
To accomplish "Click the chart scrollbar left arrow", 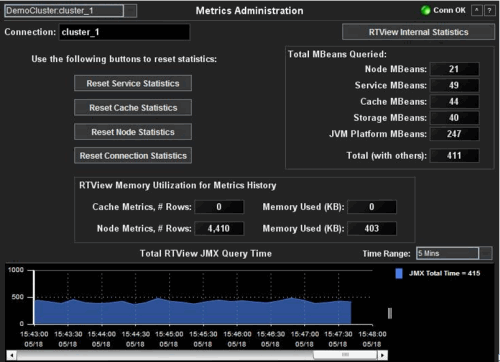I will (11, 355).
